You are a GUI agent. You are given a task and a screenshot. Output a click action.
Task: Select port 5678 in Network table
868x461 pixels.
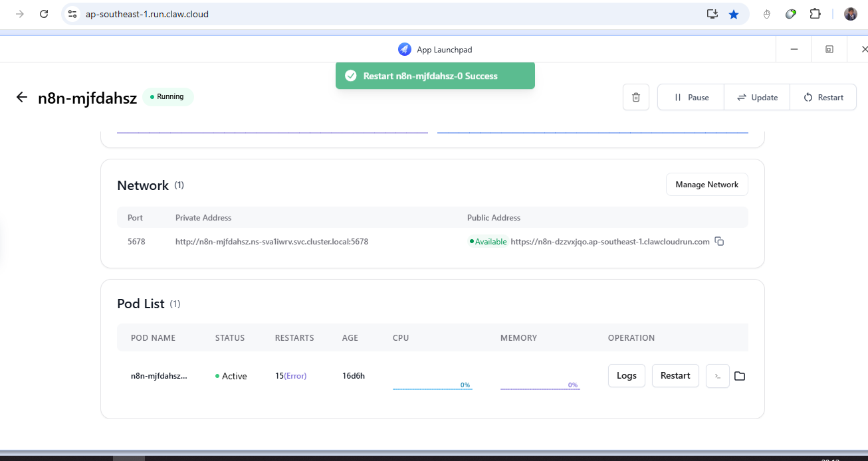[136, 242]
